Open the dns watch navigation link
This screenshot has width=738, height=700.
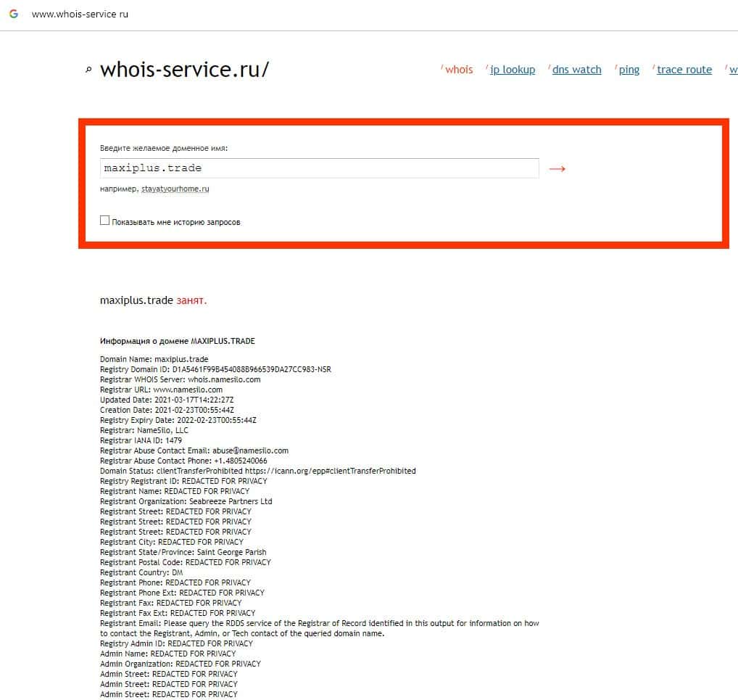[576, 70]
